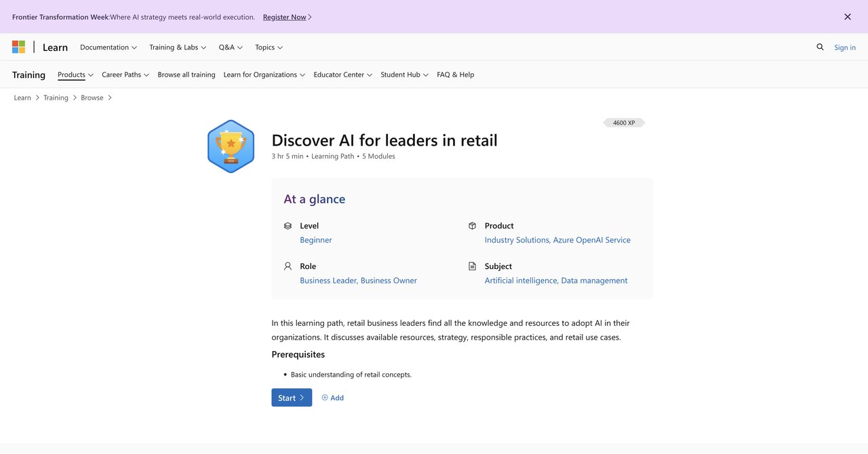Expand the Career Paths menu

(125, 75)
